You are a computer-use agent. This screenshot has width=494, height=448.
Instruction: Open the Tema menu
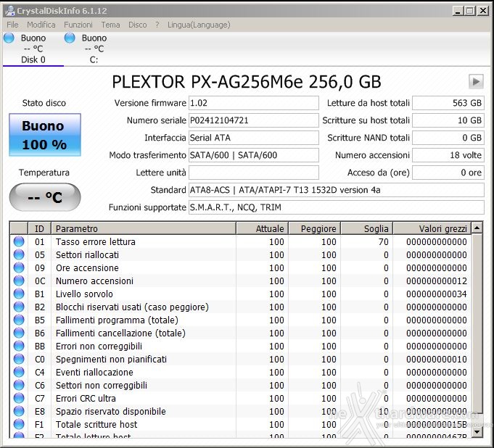pyautogui.click(x=110, y=25)
